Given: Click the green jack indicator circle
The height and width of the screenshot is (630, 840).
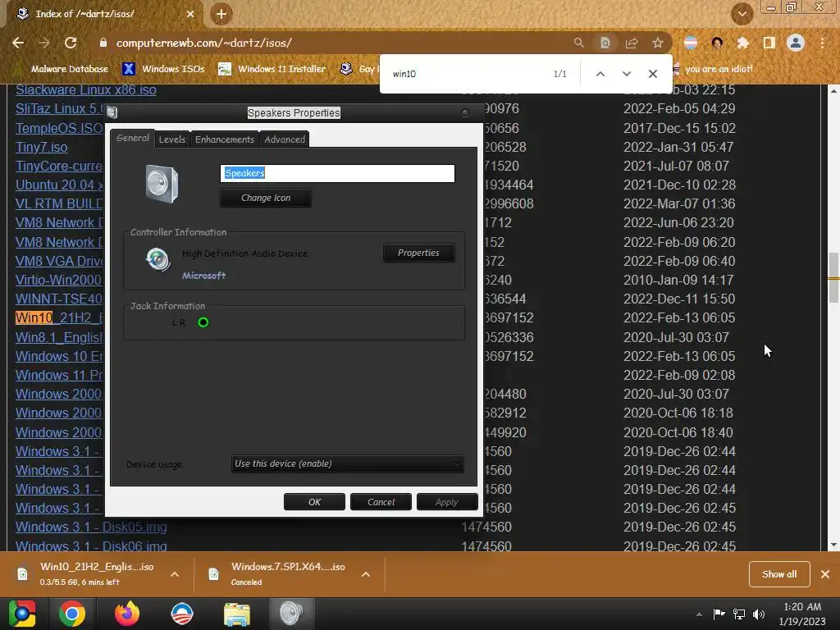Looking at the screenshot, I should click(x=203, y=322).
